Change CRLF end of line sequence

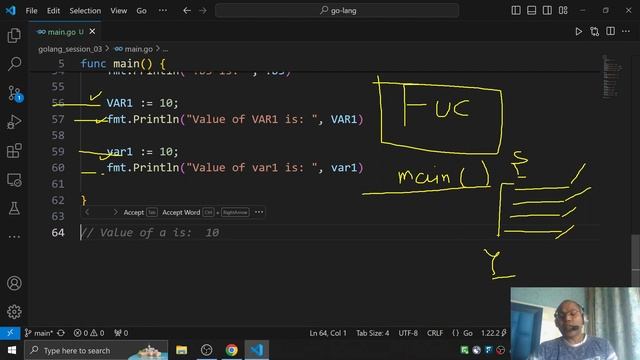click(435, 333)
